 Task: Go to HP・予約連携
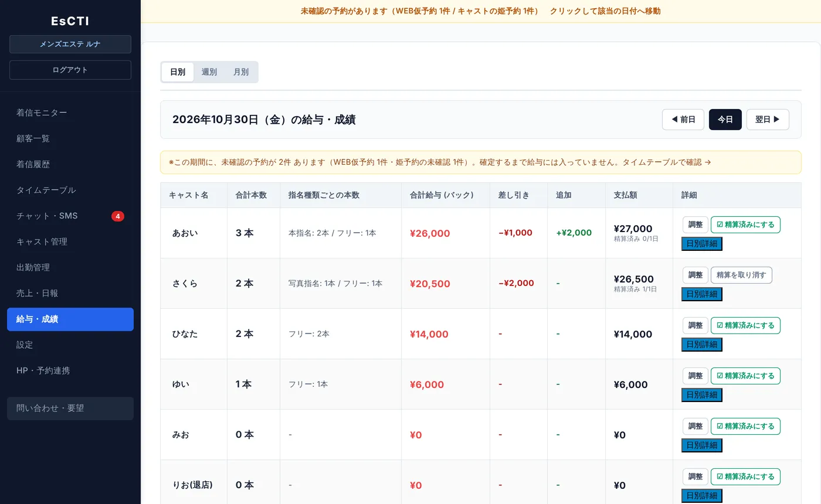pyautogui.click(x=70, y=371)
